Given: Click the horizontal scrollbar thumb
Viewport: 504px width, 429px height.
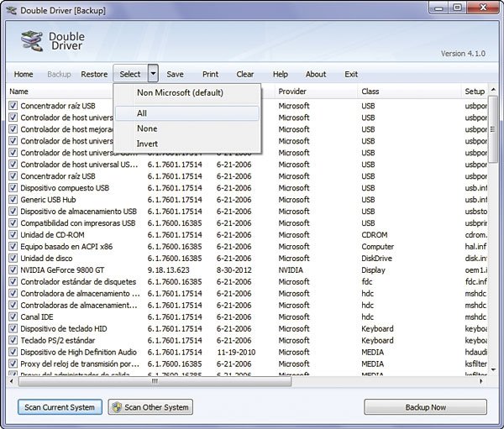Looking at the screenshot, I should (x=155, y=381).
